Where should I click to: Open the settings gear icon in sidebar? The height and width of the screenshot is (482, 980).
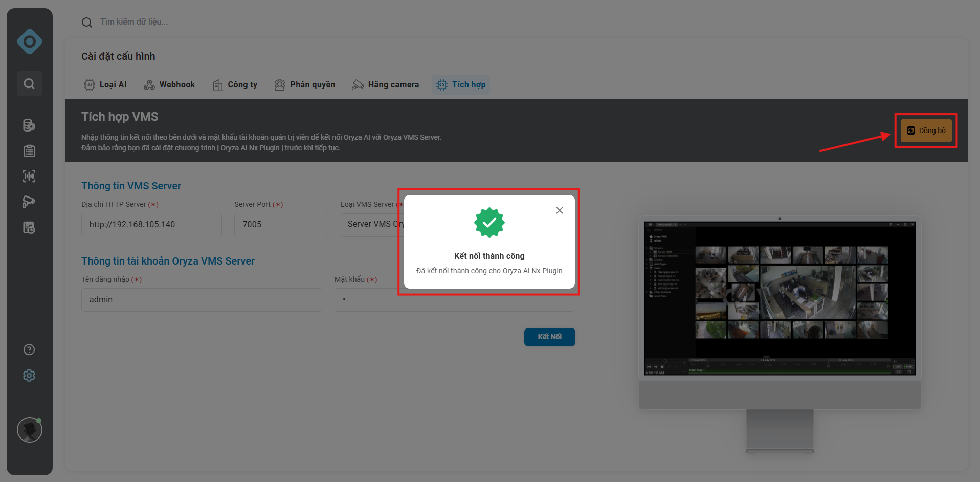click(29, 376)
